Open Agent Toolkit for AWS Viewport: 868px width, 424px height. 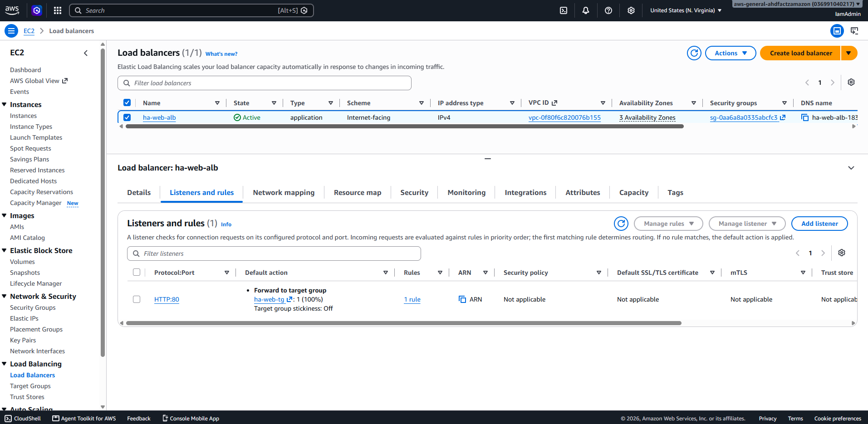tap(84, 419)
